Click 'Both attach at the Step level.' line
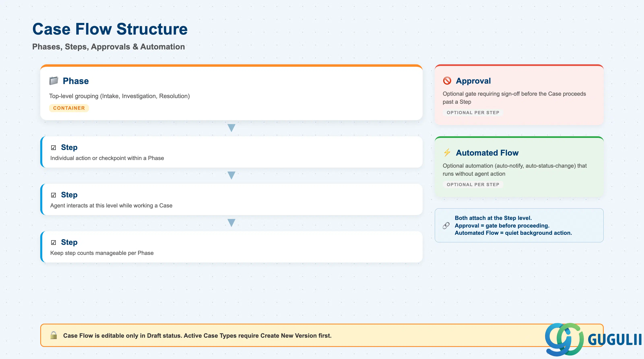Screen dimensions: 644x359 click(x=493, y=218)
